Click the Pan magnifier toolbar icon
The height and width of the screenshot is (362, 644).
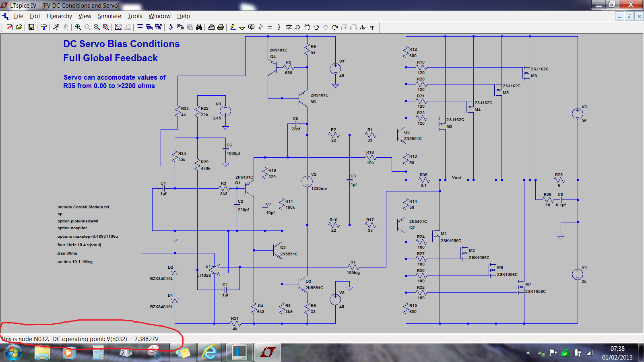[87, 27]
